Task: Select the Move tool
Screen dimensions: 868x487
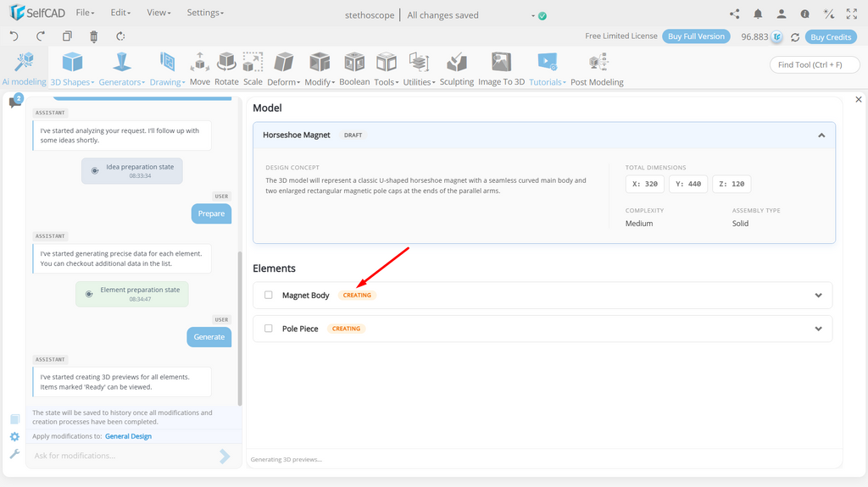Action: (x=200, y=69)
